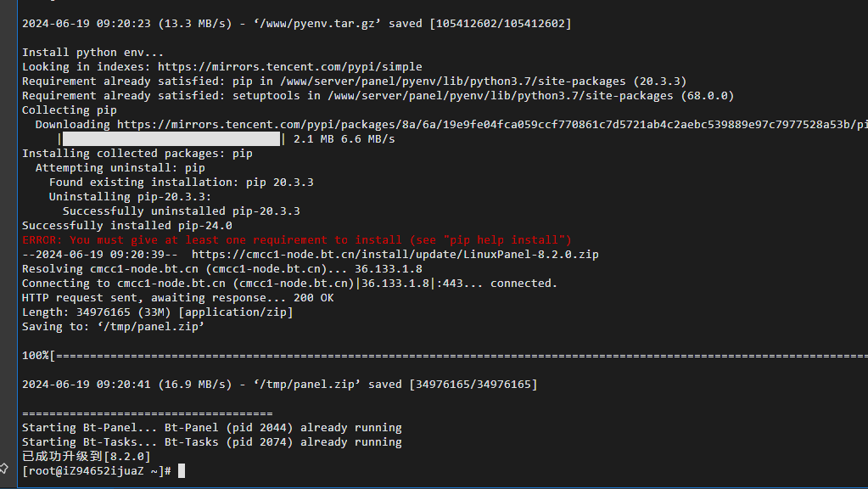This screenshot has width=868, height=489.
Task: Click the '/www/pyenv.tar.gz' saved path
Action: click(317, 24)
